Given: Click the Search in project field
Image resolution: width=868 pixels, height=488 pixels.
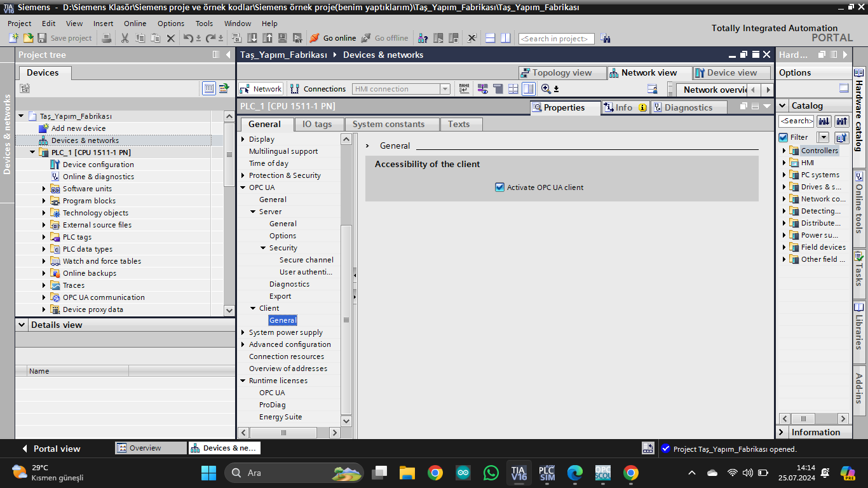Looking at the screenshot, I should [556, 39].
